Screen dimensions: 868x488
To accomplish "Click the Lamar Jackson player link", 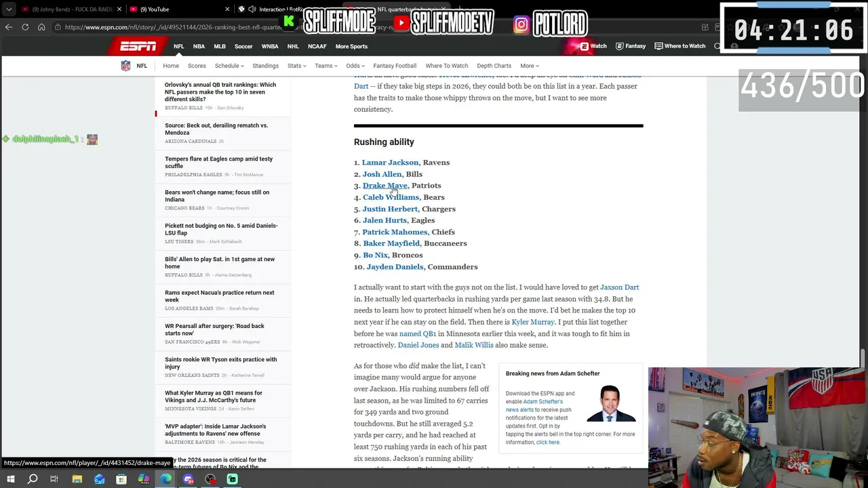I will point(390,163).
